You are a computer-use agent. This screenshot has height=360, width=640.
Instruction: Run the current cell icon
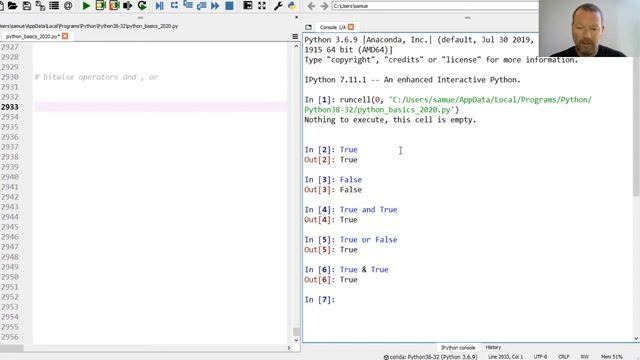[x=100, y=6]
